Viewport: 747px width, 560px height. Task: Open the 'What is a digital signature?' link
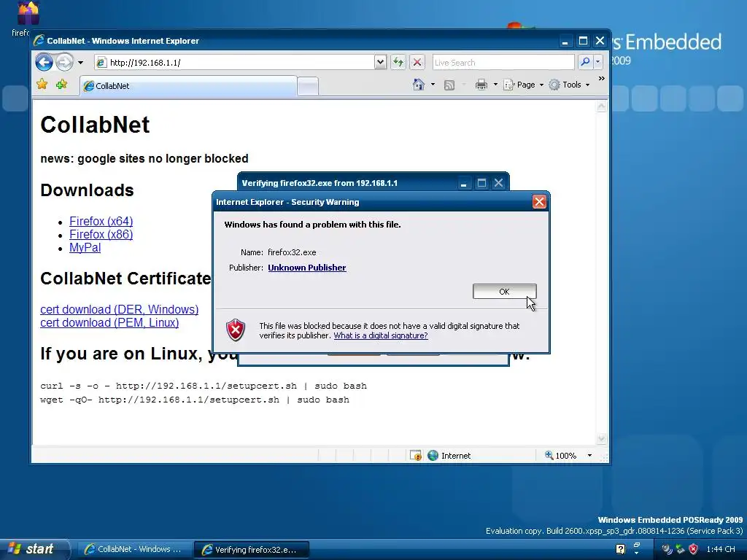[381, 335]
